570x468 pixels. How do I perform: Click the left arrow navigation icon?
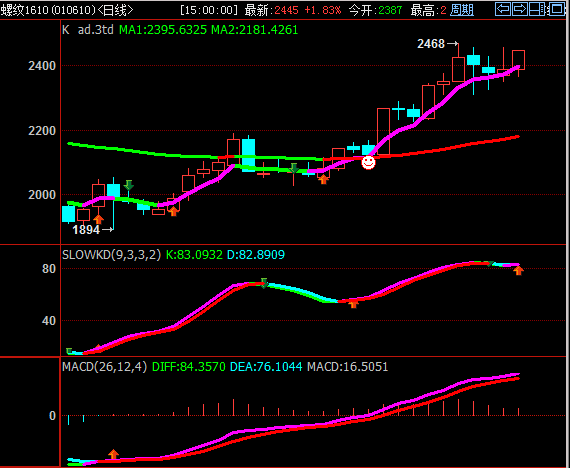coord(503,9)
